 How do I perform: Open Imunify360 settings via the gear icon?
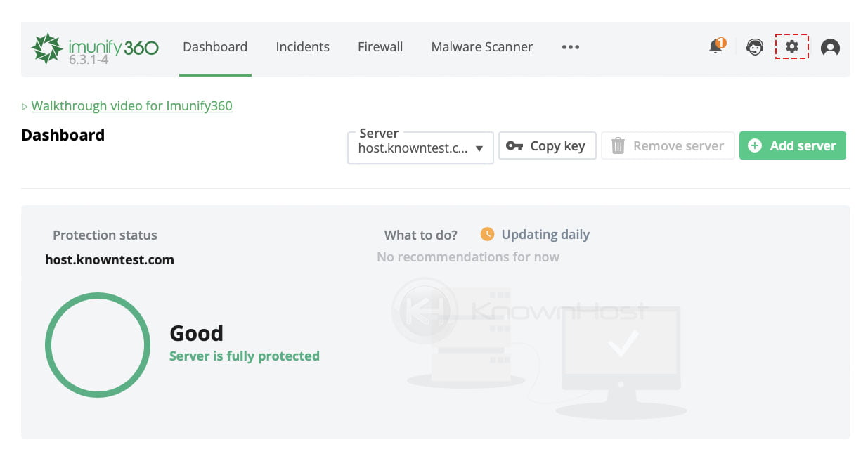pyautogui.click(x=791, y=46)
